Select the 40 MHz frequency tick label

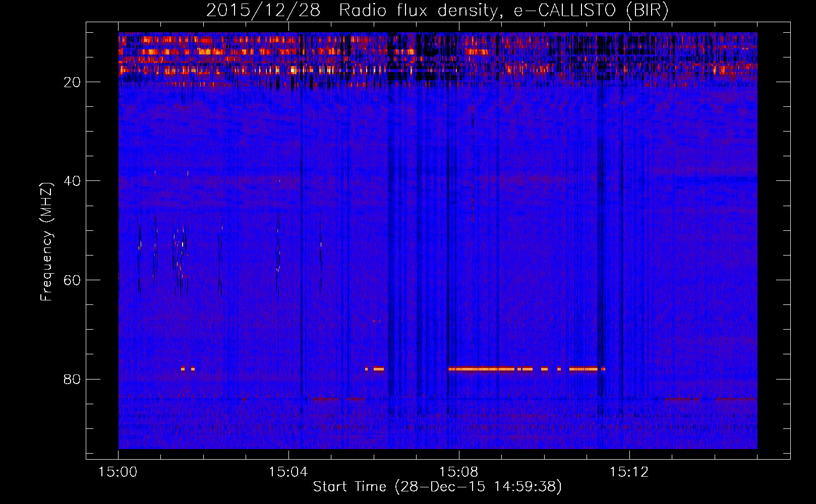(x=73, y=181)
